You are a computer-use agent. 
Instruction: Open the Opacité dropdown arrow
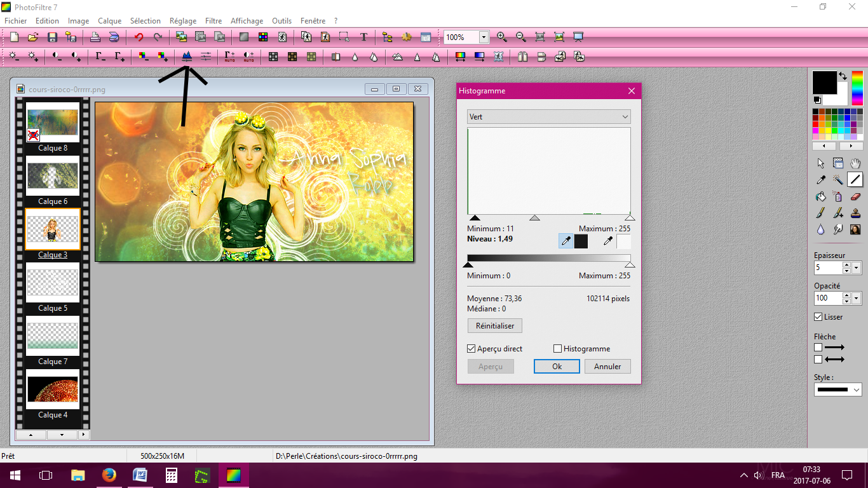click(857, 298)
